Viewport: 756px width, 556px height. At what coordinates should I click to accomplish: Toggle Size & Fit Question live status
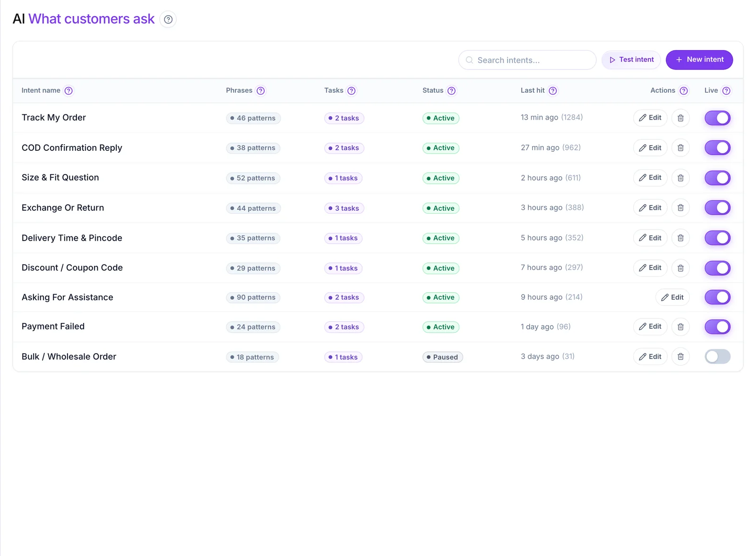(x=717, y=178)
